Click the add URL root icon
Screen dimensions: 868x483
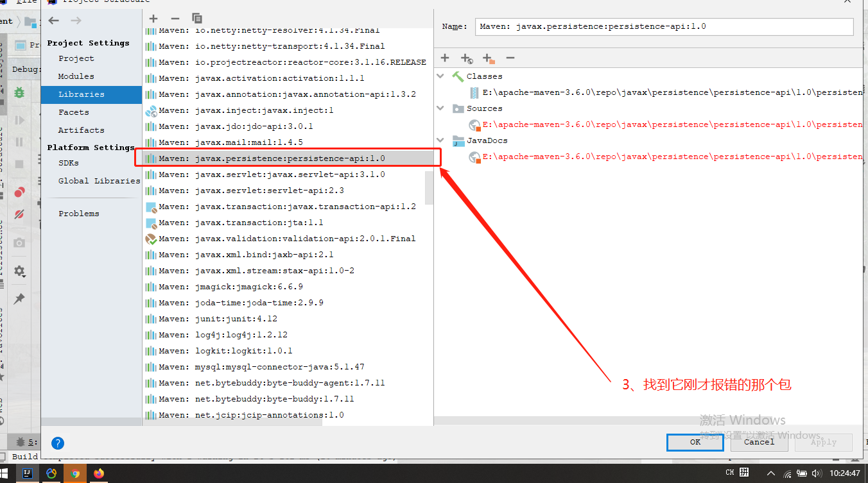[467, 58]
